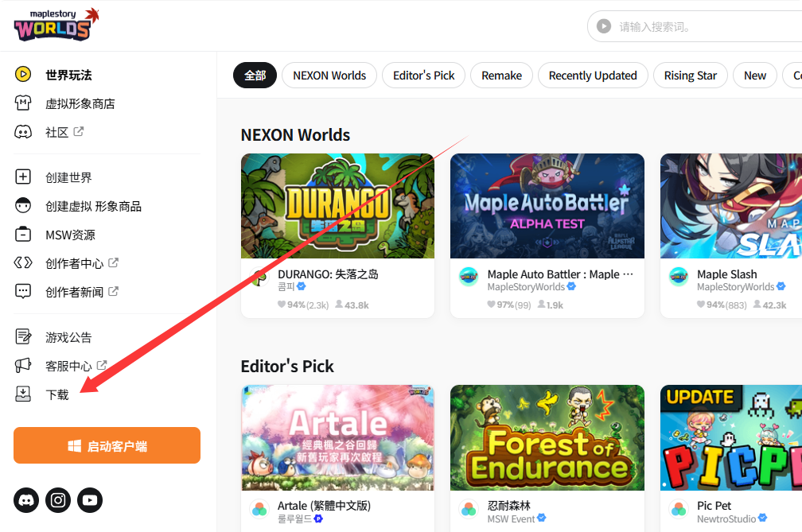
Task: Click the 启动客户端 launch button
Action: 107,445
